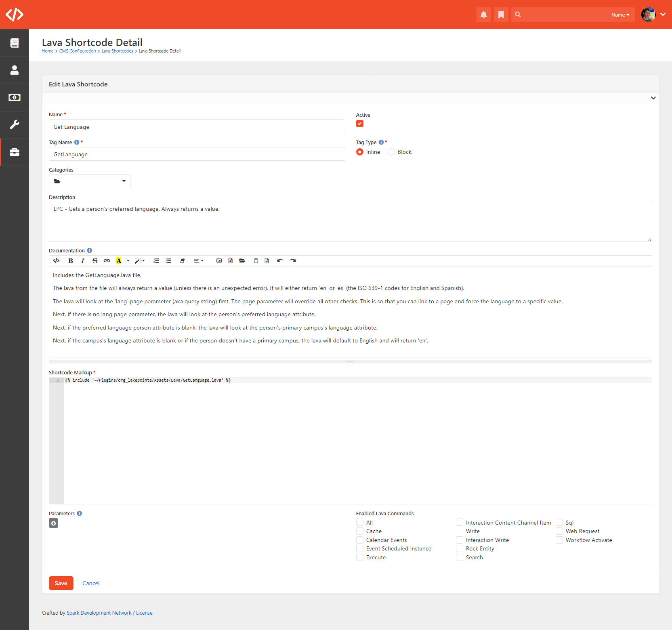Enable the Calendar Events command
The height and width of the screenshot is (630, 672).
click(360, 540)
